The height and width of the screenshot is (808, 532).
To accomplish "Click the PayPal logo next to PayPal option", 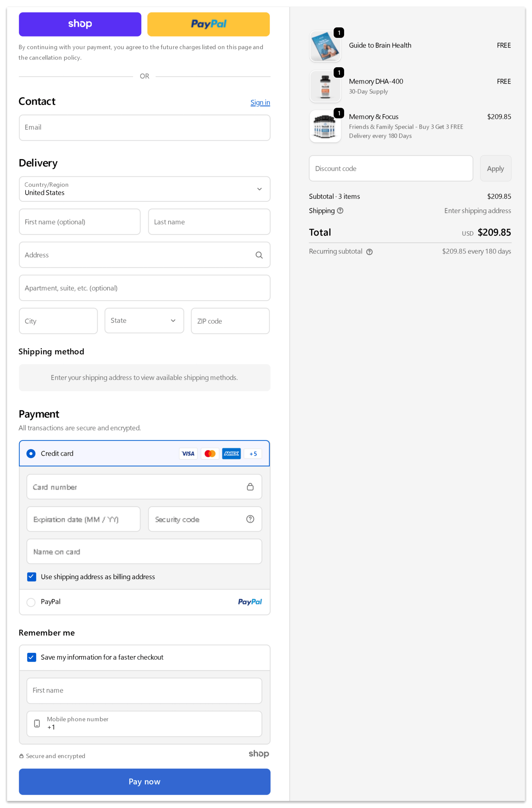I will click(250, 601).
